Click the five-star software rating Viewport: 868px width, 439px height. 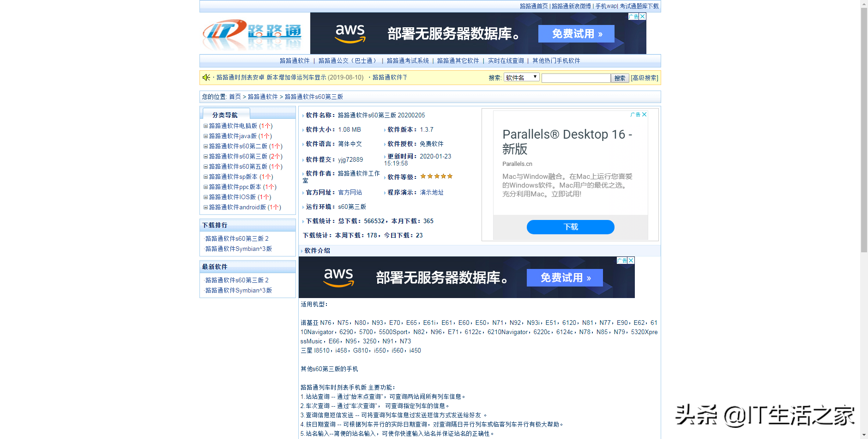point(436,177)
